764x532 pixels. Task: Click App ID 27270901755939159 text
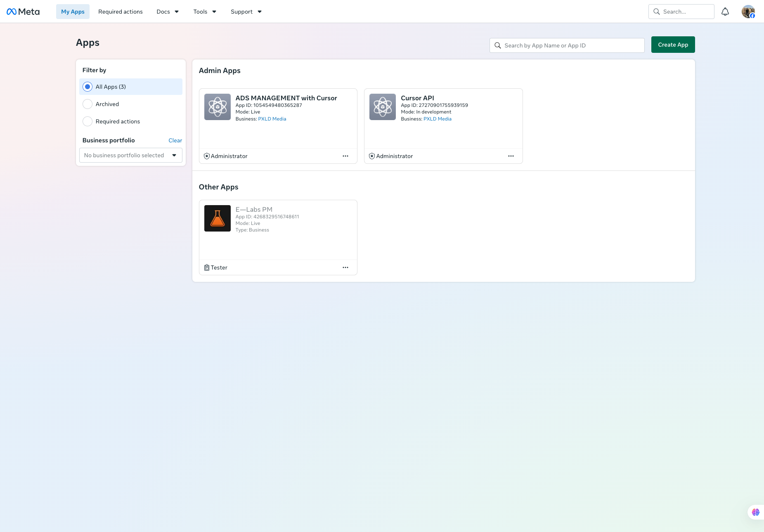(x=434, y=105)
